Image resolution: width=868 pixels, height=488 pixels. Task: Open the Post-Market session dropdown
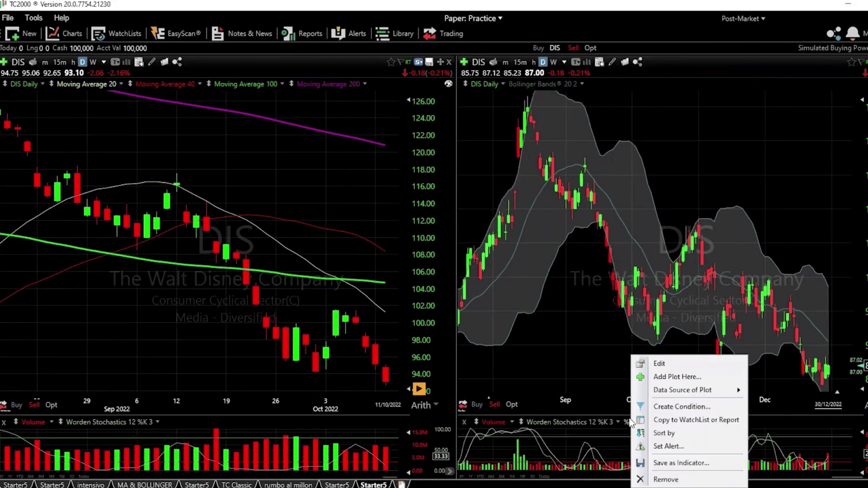pyautogui.click(x=743, y=19)
